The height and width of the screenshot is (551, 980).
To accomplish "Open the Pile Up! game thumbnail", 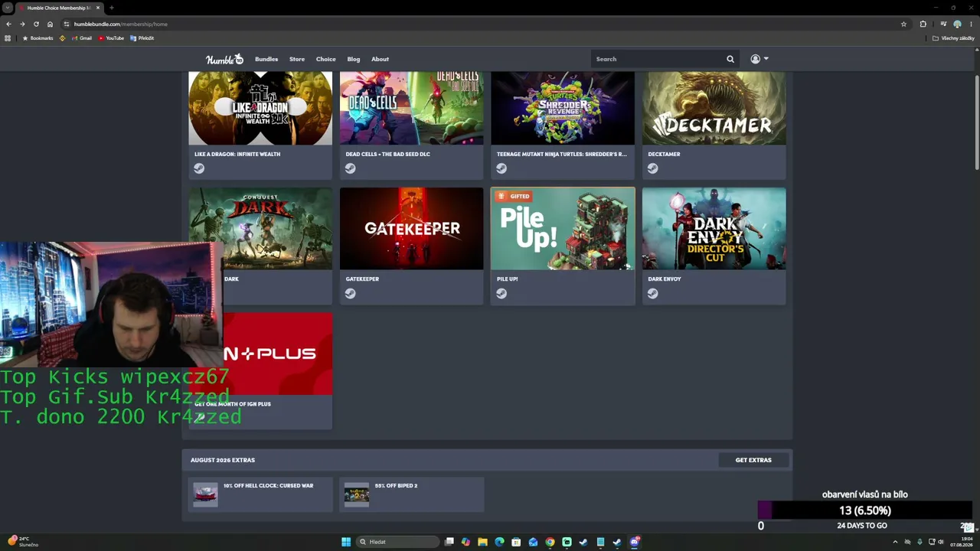I will pyautogui.click(x=563, y=228).
